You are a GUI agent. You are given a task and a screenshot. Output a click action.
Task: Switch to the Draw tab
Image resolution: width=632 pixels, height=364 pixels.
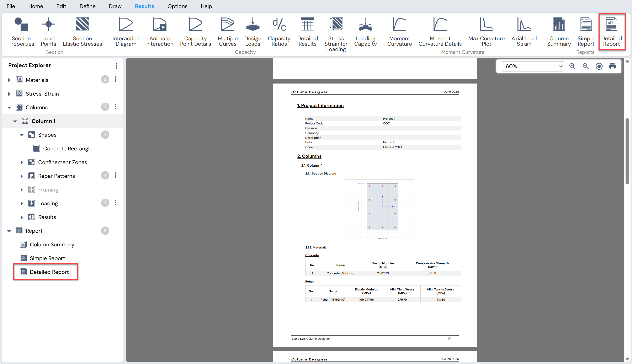pos(115,6)
